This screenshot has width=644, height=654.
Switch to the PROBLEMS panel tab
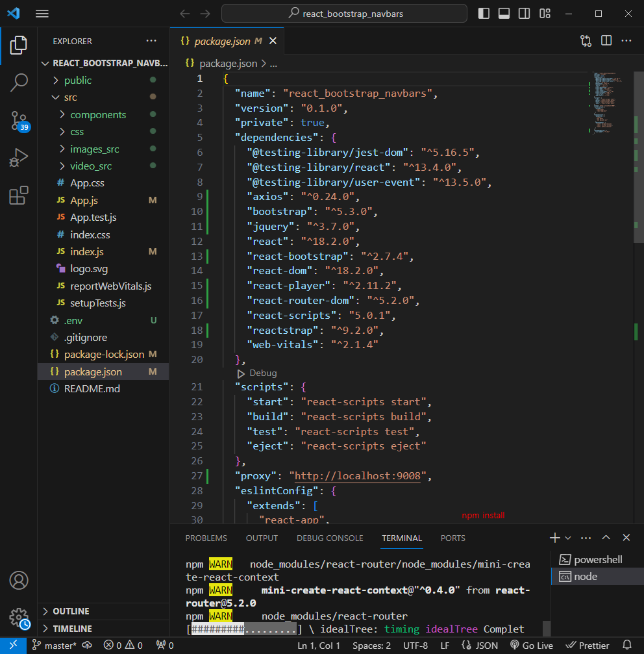tap(206, 538)
